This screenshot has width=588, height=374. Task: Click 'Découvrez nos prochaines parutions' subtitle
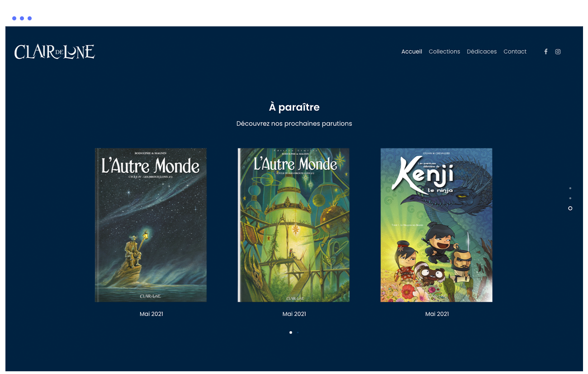click(x=294, y=124)
